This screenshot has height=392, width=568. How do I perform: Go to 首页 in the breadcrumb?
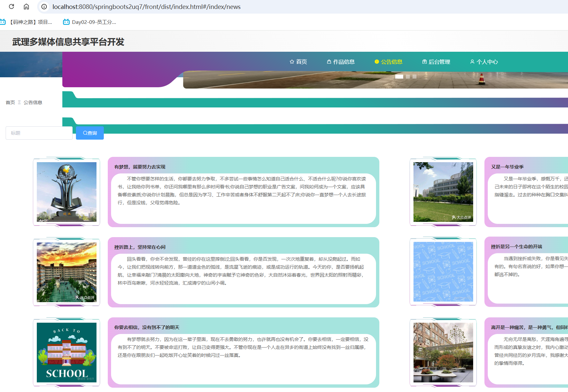tap(10, 102)
